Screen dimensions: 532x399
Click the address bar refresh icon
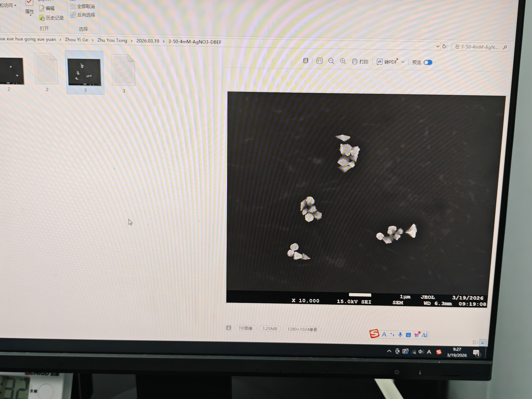coord(444,46)
